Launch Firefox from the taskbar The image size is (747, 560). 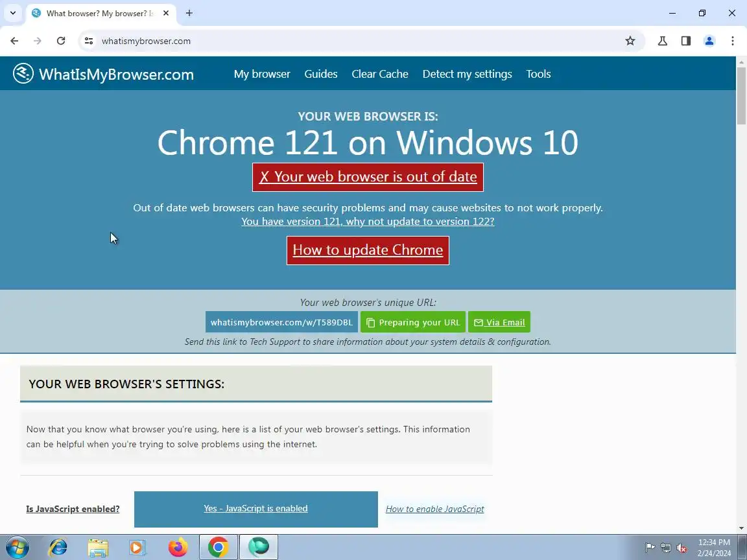coord(178,548)
